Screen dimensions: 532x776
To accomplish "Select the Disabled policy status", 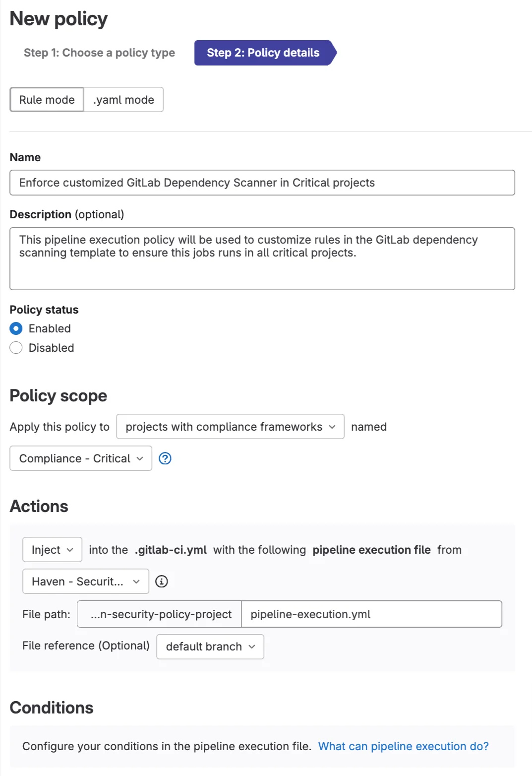I will pos(16,348).
